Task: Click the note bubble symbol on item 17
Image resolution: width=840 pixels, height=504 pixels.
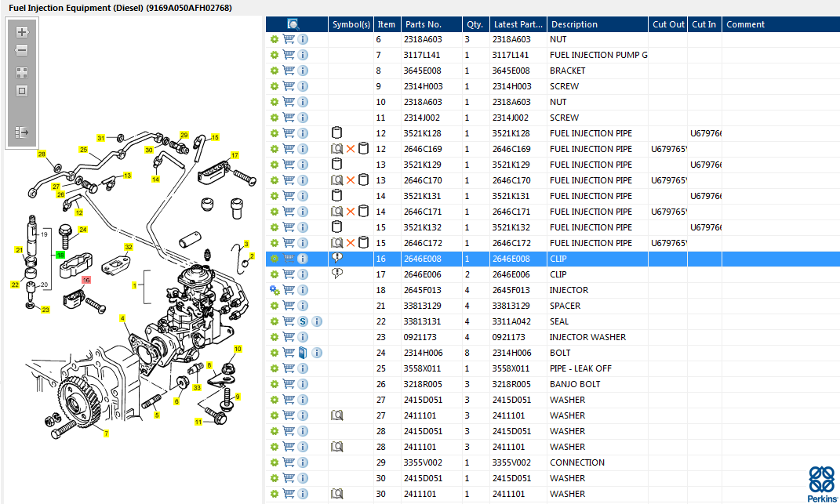Action: click(x=337, y=274)
